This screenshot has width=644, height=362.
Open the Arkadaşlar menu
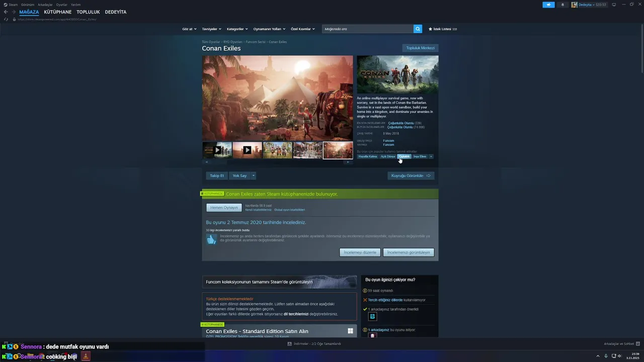click(x=45, y=5)
